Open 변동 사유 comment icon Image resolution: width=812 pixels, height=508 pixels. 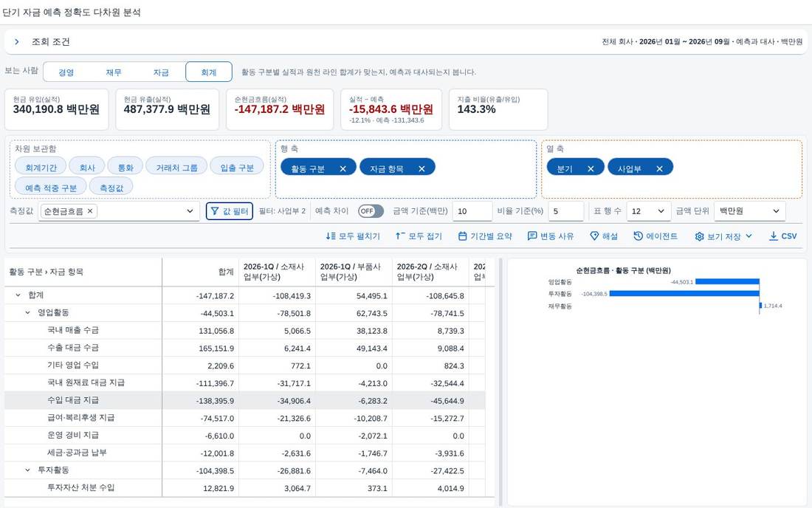tap(531, 236)
